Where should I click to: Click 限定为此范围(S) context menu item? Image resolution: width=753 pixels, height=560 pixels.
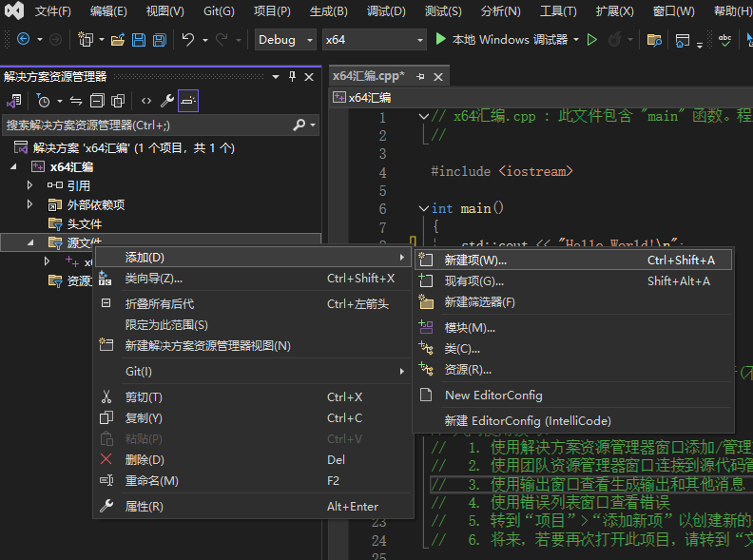253,325
